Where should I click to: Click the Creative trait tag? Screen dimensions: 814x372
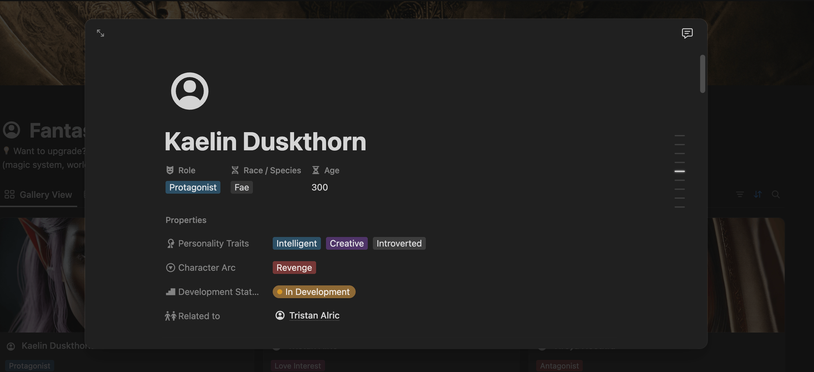[347, 243]
